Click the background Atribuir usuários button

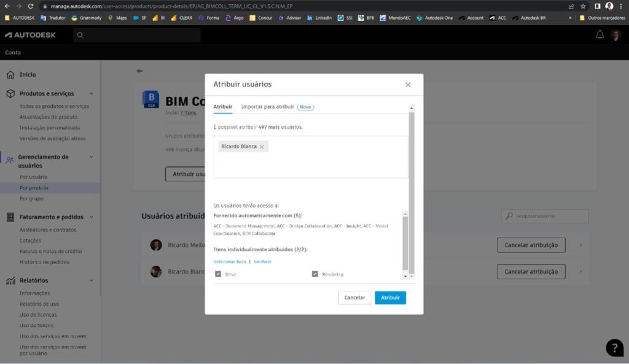[186, 174]
